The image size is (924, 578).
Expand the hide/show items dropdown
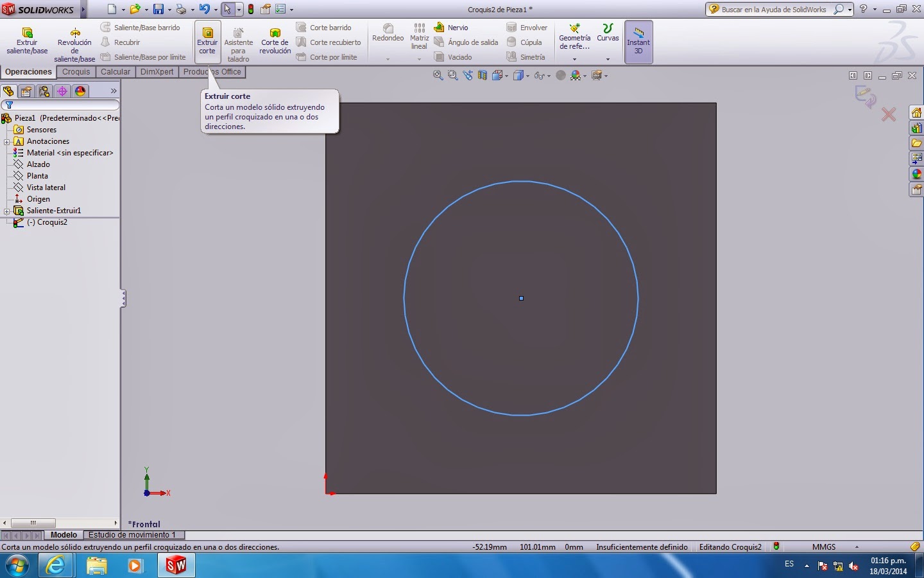tap(549, 75)
